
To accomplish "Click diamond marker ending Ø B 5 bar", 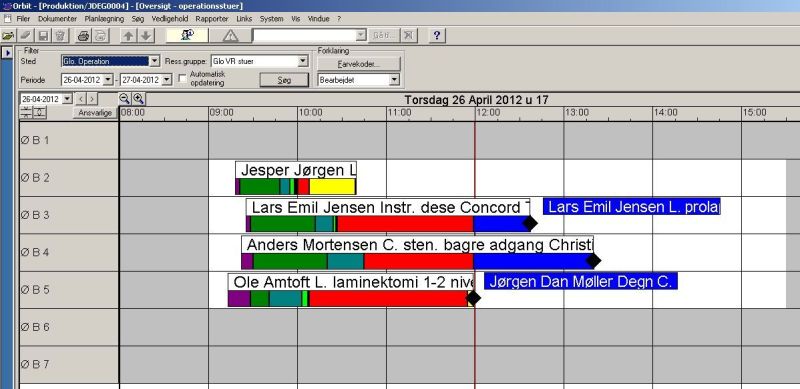I will point(473,298).
